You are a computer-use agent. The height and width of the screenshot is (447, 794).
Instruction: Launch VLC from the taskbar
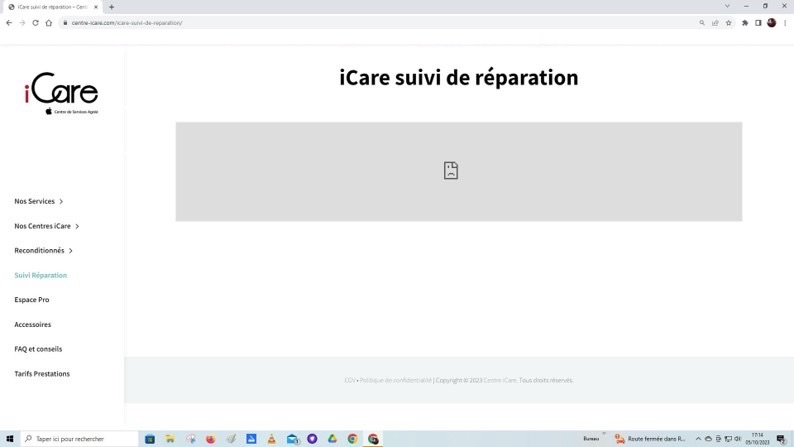271,439
